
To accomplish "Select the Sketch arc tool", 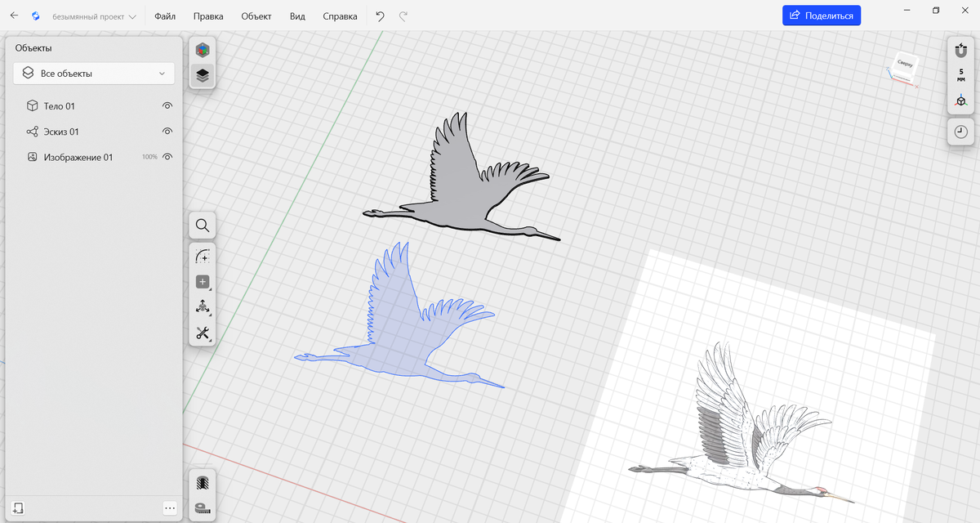I will pyautogui.click(x=203, y=257).
